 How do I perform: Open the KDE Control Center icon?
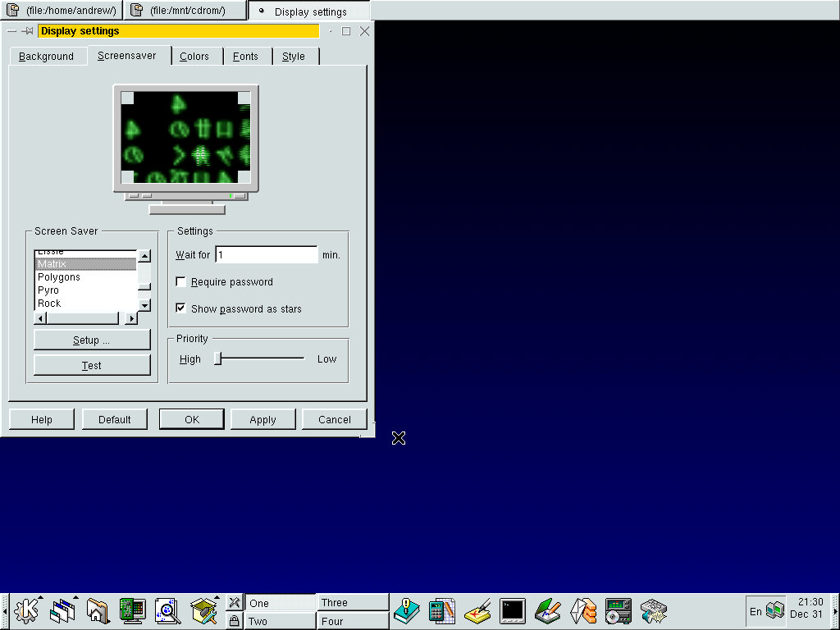132,610
